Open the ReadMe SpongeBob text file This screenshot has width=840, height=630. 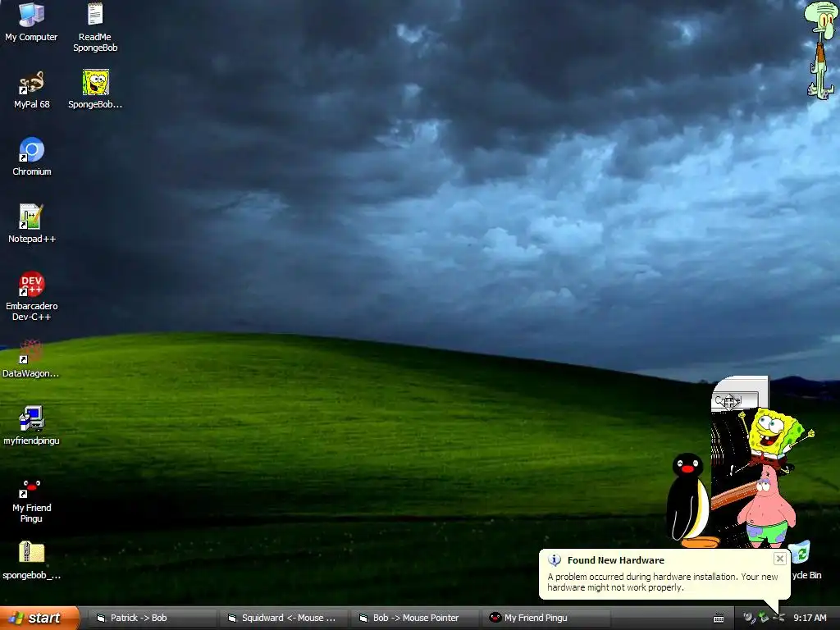click(x=95, y=27)
